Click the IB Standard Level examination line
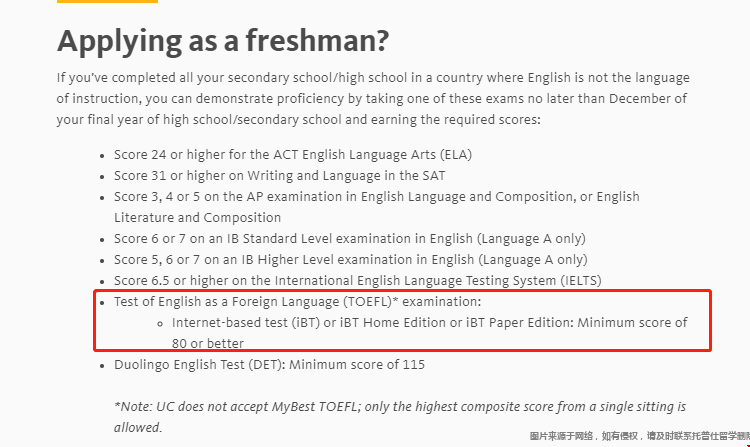The height and width of the screenshot is (447, 750). (350, 239)
